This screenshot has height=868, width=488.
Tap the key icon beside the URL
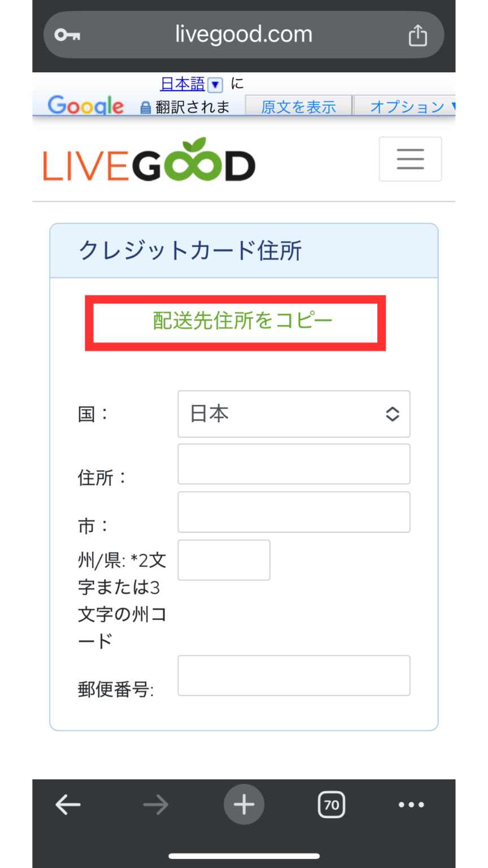[x=67, y=35]
